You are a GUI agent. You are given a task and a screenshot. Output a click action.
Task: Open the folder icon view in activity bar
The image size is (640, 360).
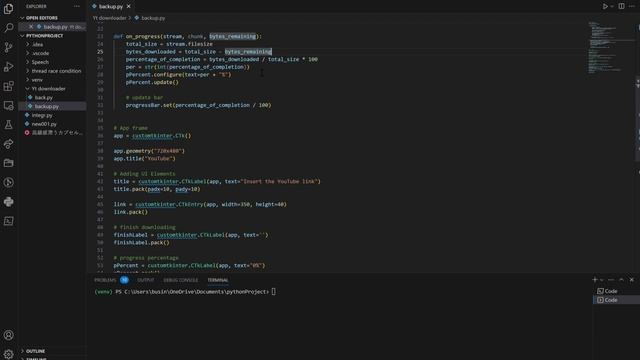[9, 163]
